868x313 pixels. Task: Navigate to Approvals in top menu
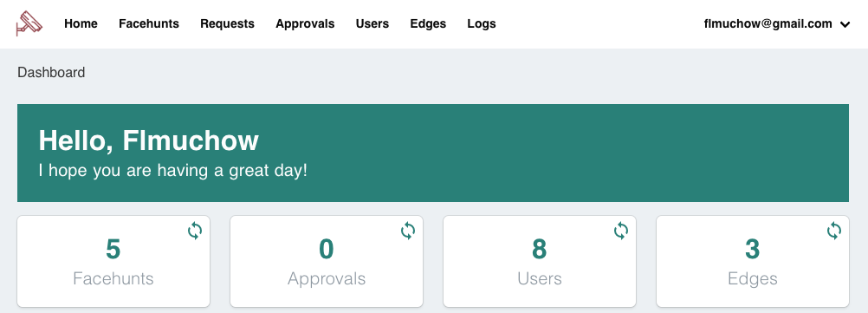(305, 23)
